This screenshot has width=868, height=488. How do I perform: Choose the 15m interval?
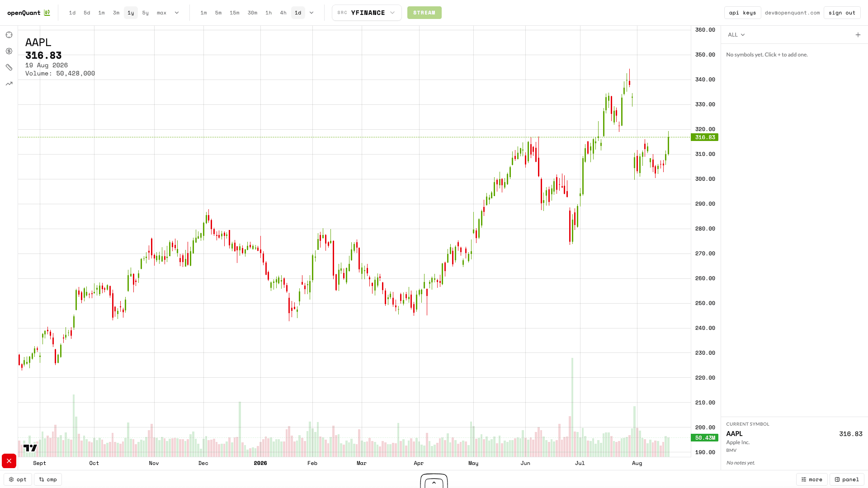[235, 13]
